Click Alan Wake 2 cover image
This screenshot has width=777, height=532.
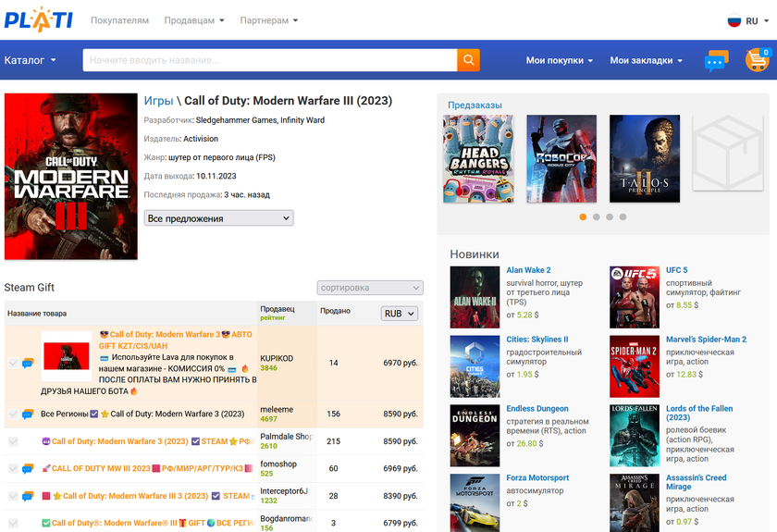pos(475,297)
